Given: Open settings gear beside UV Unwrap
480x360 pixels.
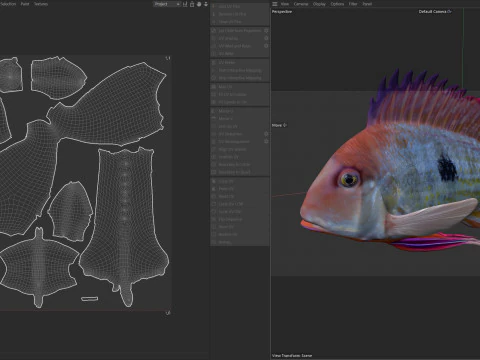Looking at the screenshot, I should pyautogui.click(x=266, y=38).
